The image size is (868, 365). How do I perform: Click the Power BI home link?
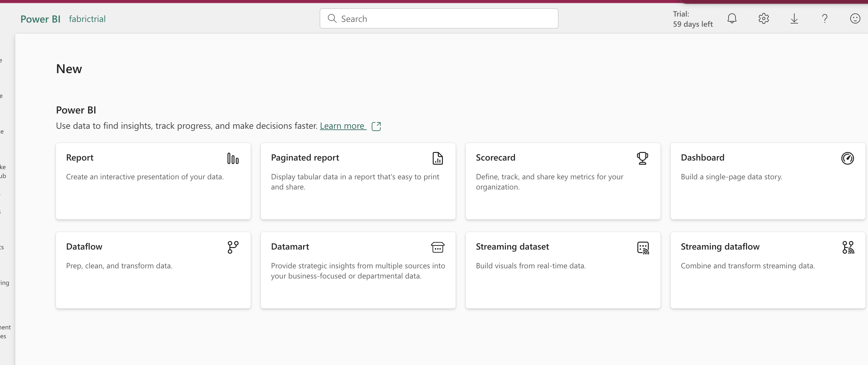pyautogui.click(x=40, y=19)
